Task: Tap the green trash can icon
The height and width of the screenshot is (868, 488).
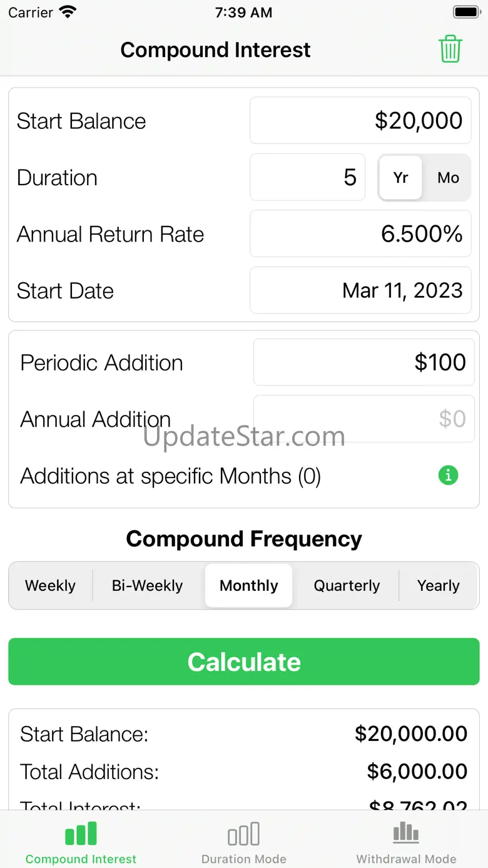Action: click(450, 49)
